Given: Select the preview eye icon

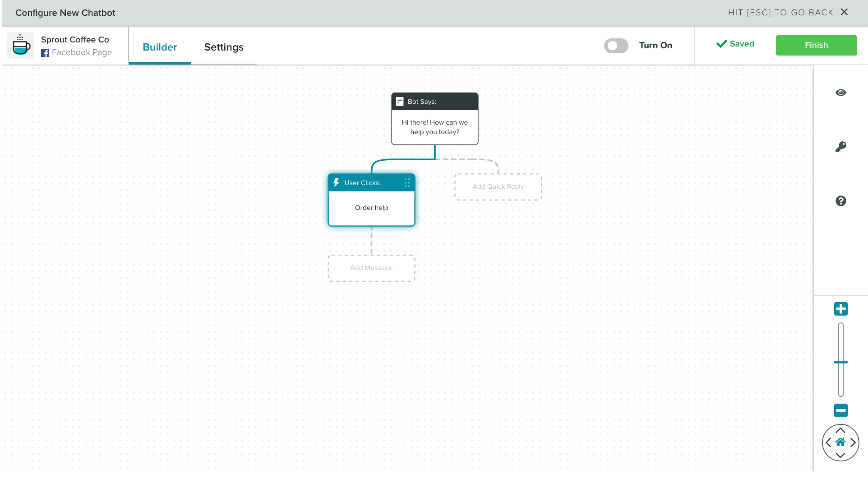Looking at the screenshot, I should pos(840,93).
